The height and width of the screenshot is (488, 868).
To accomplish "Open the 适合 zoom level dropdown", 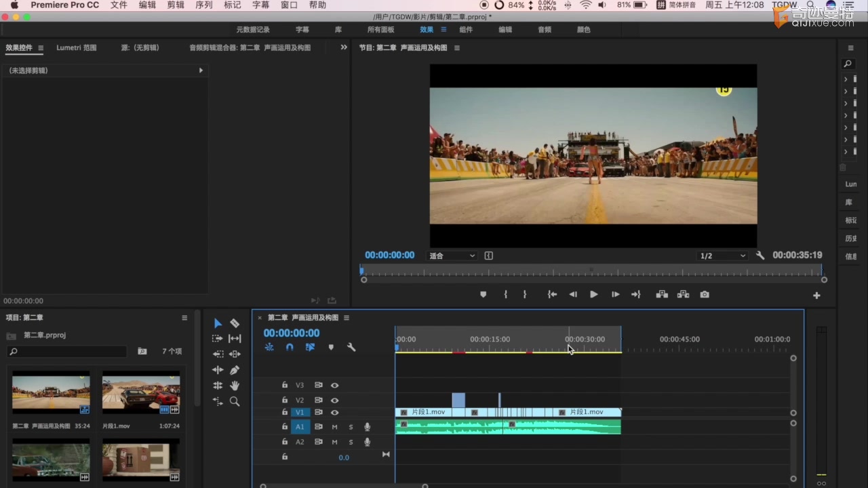I will pos(452,256).
